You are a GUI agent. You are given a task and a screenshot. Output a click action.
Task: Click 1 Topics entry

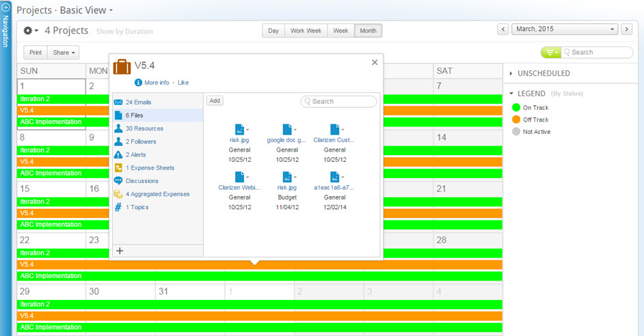(137, 207)
